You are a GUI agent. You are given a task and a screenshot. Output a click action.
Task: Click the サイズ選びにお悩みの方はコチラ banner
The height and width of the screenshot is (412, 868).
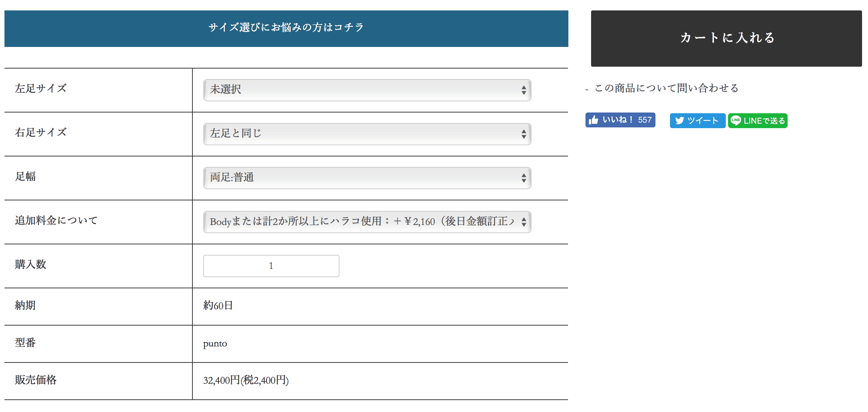(x=286, y=28)
